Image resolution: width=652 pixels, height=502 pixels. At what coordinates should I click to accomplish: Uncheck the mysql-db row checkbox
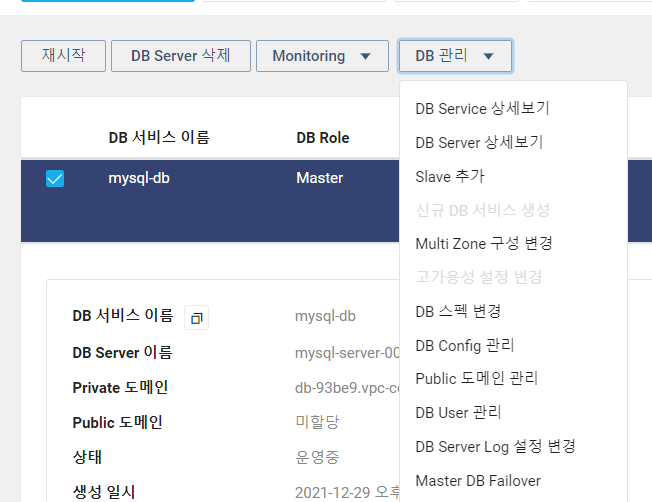coord(55,178)
